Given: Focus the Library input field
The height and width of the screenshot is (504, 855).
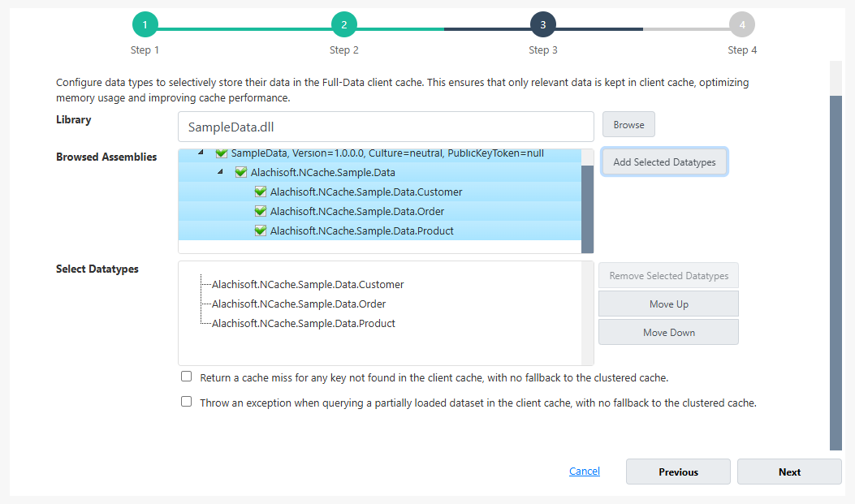Looking at the screenshot, I should pyautogui.click(x=386, y=127).
